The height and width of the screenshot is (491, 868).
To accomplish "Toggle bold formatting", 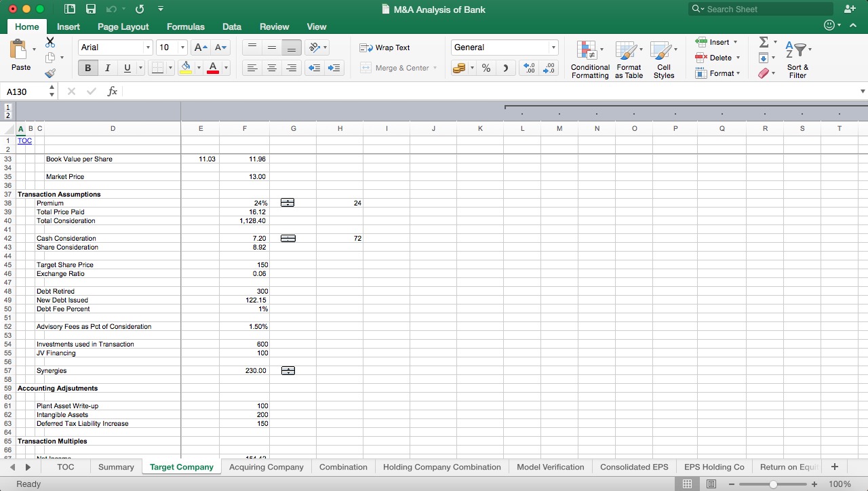I will coord(87,68).
